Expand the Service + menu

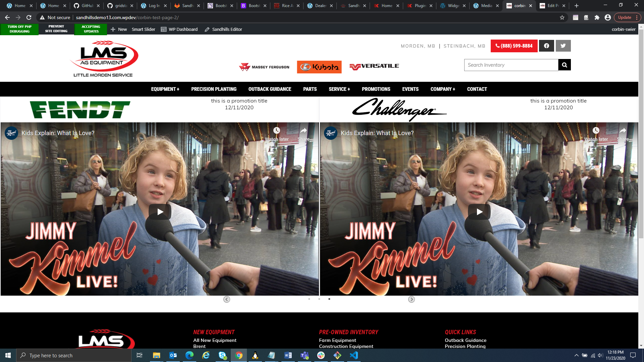click(x=339, y=89)
